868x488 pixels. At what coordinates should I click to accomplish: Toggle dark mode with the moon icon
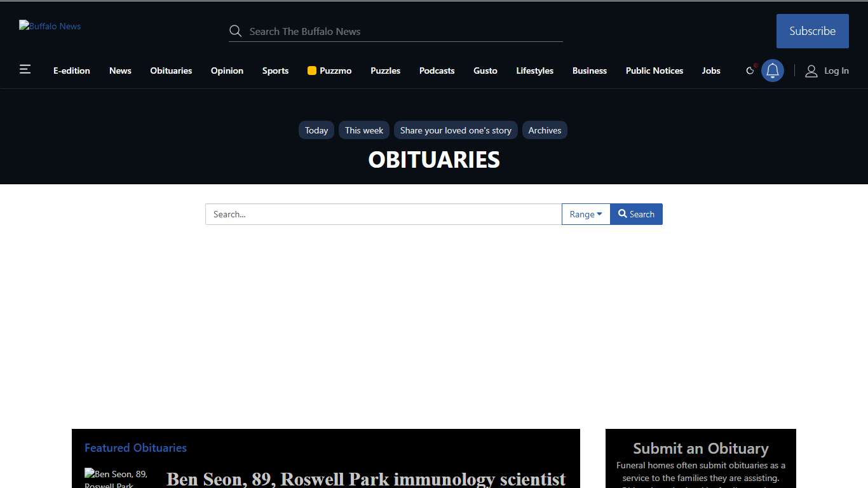pyautogui.click(x=750, y=71)
